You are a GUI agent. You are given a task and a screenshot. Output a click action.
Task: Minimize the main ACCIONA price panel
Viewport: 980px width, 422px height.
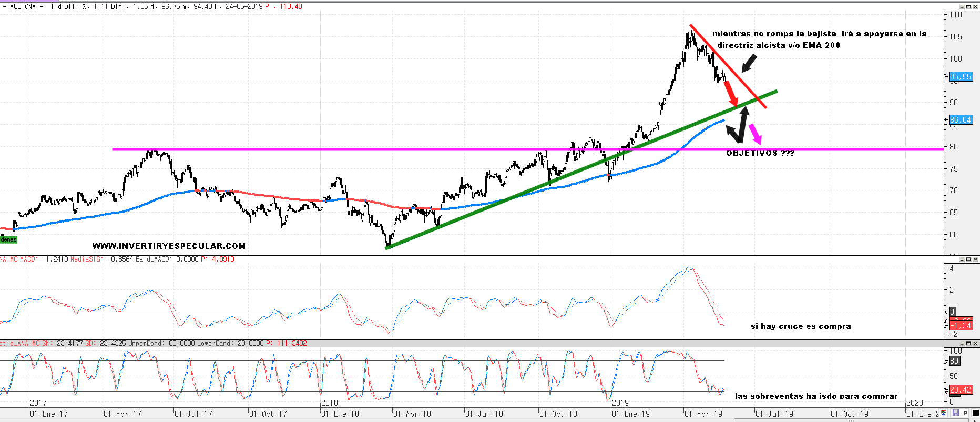963,7
